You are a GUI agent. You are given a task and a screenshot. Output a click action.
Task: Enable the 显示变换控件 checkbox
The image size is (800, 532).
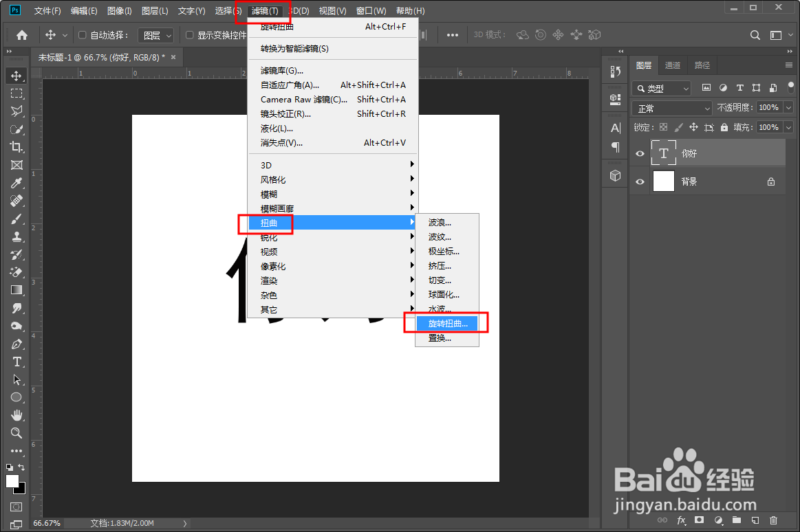tap(189, 35)
